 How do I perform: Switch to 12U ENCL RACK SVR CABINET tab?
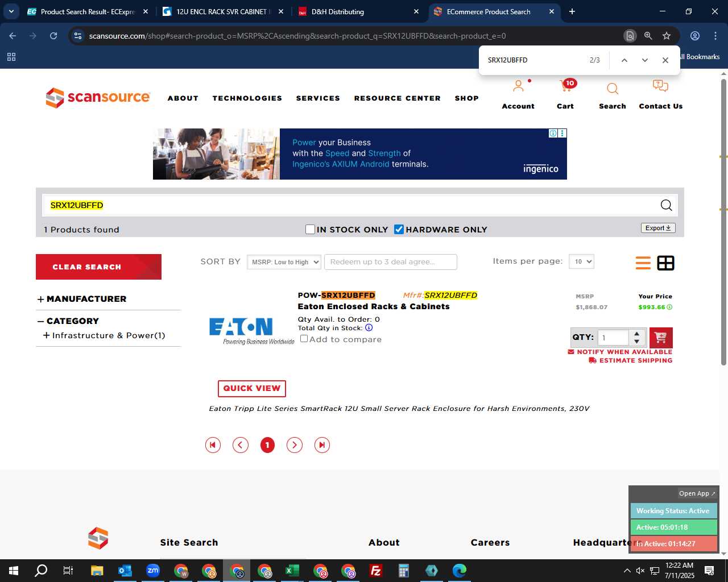coord(224,11)
